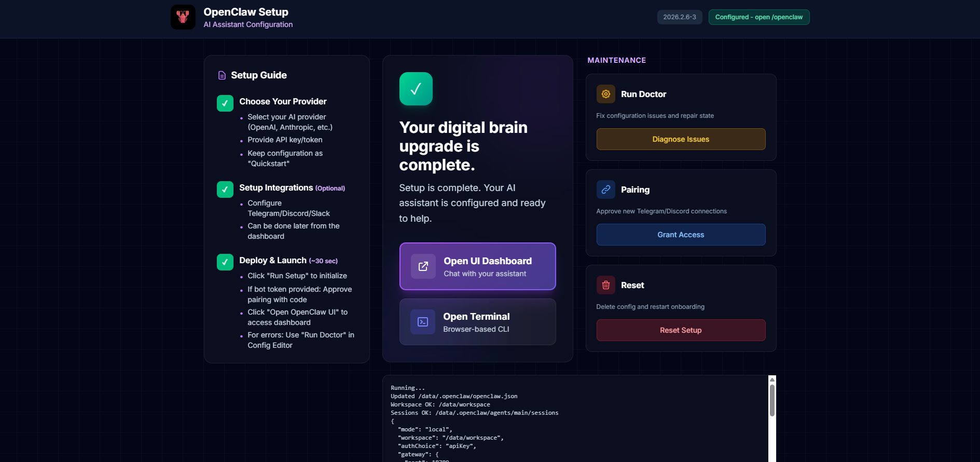Open the UI Dashboard to chat
The height and width of the screenshot is (462, 980).
(478, 266)
